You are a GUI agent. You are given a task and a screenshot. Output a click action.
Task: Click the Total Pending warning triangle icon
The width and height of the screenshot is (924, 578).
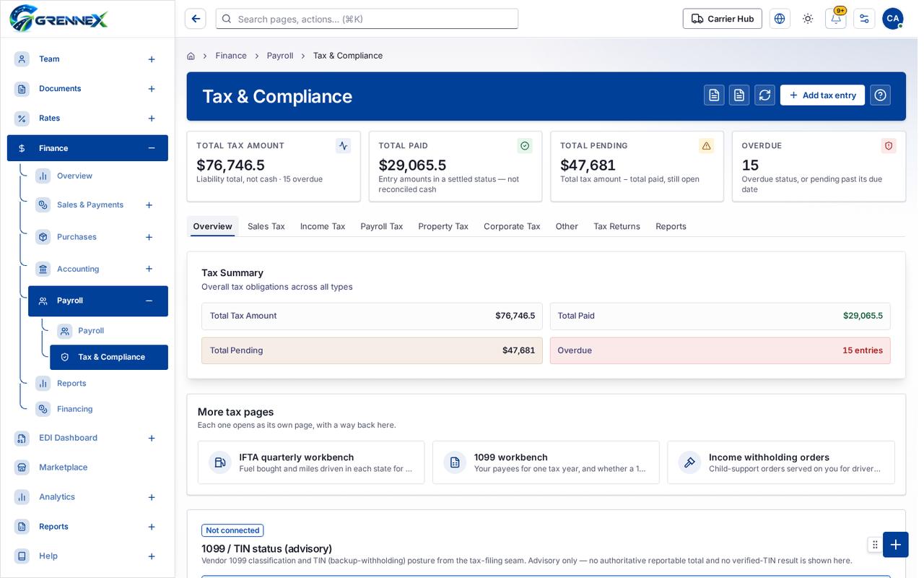click(x=707, y=146)
